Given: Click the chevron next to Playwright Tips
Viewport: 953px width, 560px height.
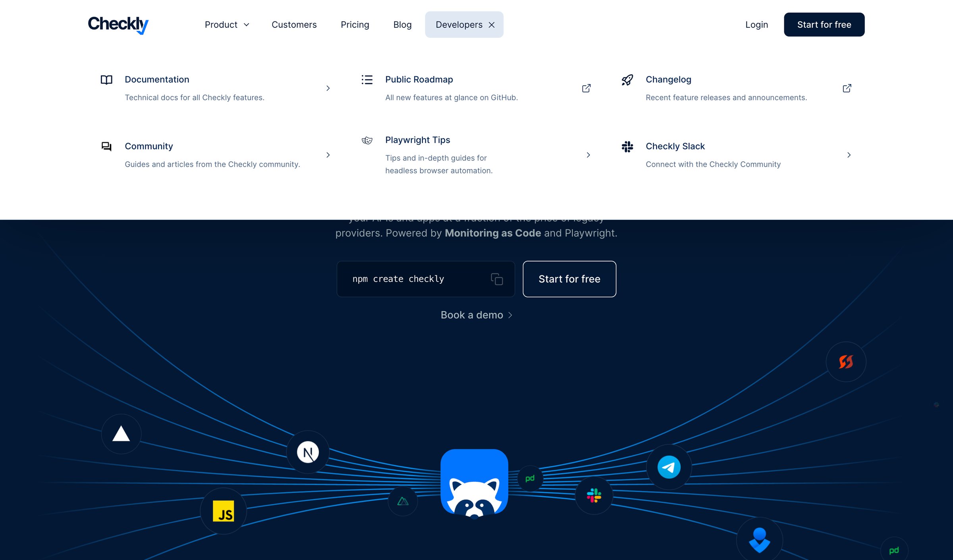Looking at the screenshot, I should tap(588, 155).
